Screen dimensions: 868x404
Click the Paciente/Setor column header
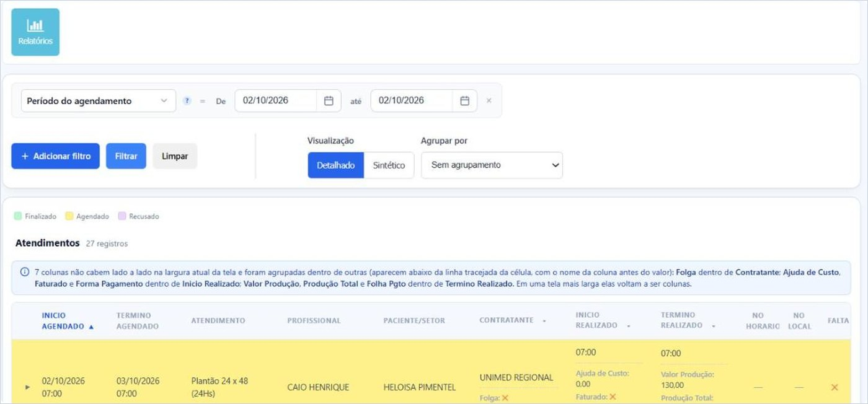414,321
